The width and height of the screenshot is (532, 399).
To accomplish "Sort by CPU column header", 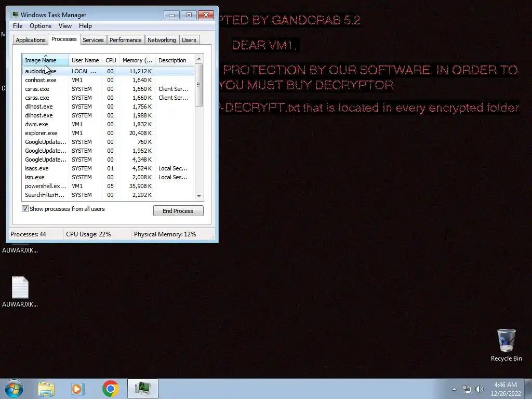I will click(x=111, y=60).
